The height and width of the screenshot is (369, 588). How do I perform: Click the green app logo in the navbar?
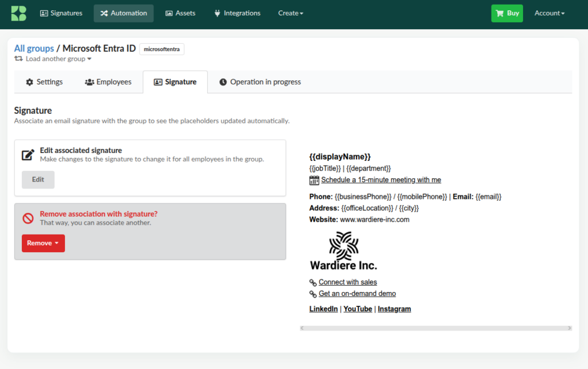click(19, 13)
